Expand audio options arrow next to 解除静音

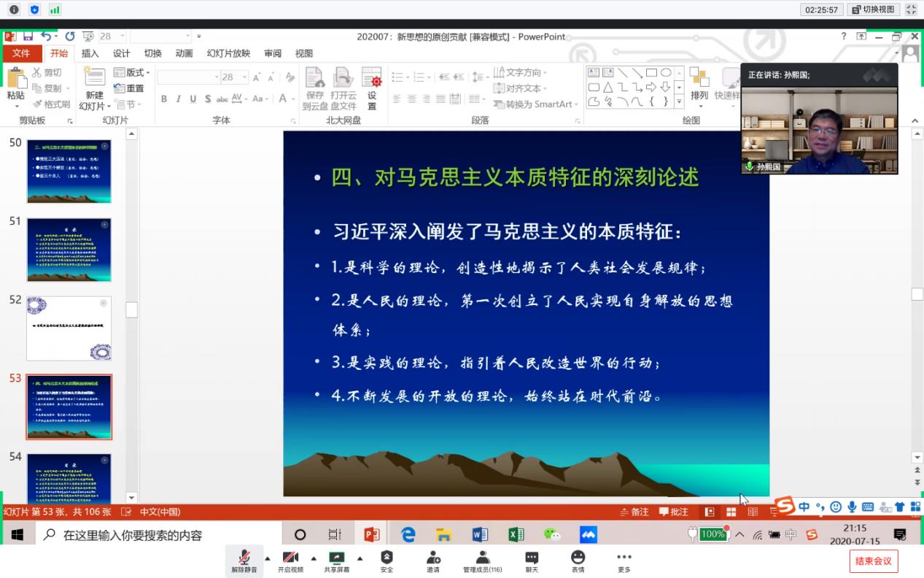pos(267,558)
